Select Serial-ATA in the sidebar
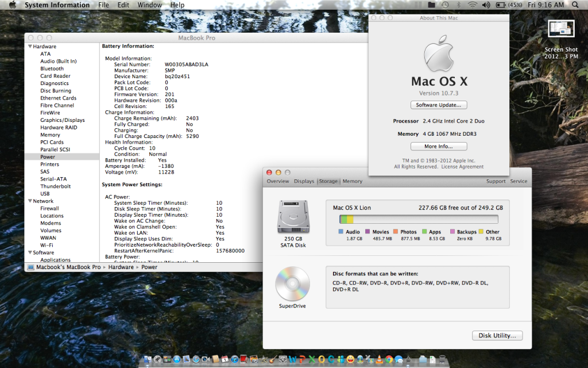 click(53, 179)
